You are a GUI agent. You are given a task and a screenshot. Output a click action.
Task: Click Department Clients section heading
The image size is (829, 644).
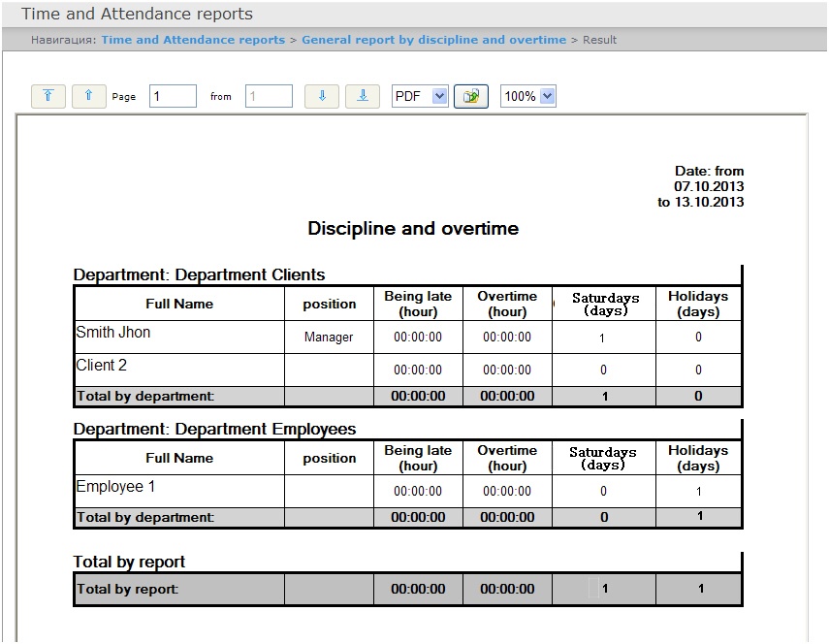pyautogui.click(x=200, y=274)
